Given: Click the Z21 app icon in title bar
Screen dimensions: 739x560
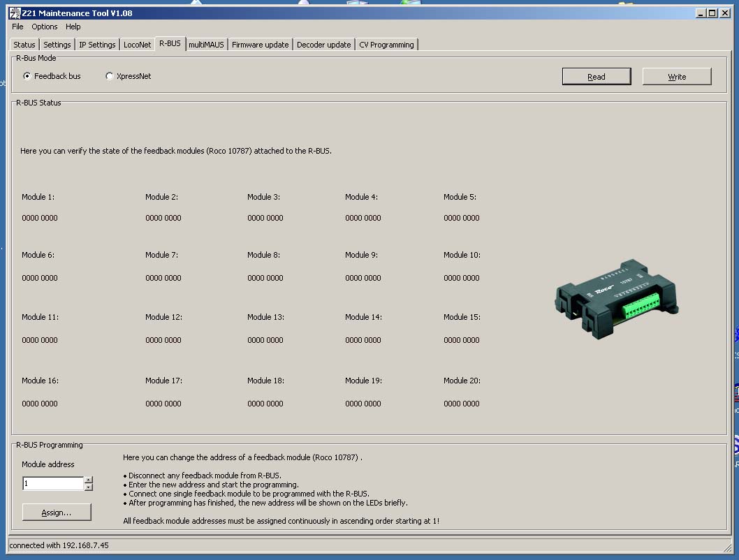Looking at the screenshot, I should [x=15, y=13].
